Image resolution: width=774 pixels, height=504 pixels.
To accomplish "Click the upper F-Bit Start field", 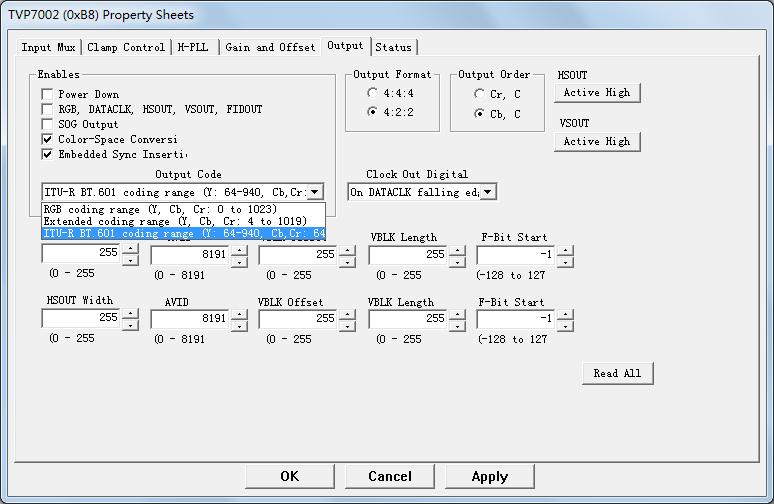I will (516, 255).
